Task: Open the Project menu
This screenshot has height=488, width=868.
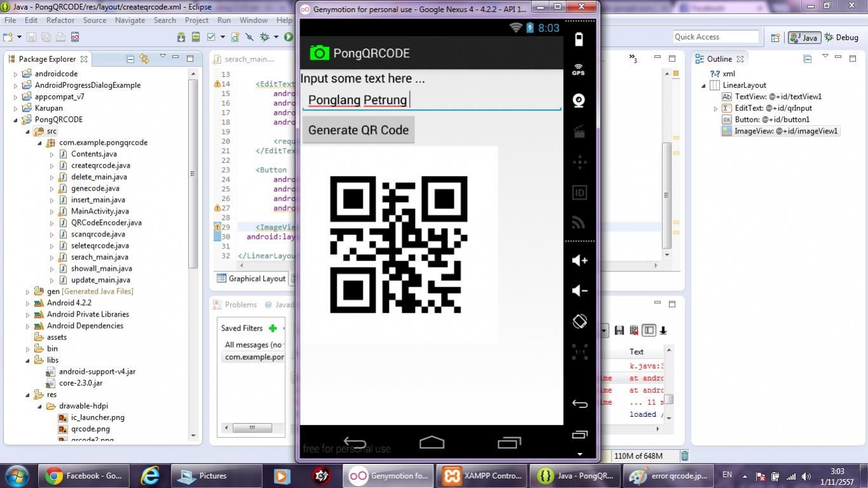Action: pyautogui.click(x=197, y=20)
